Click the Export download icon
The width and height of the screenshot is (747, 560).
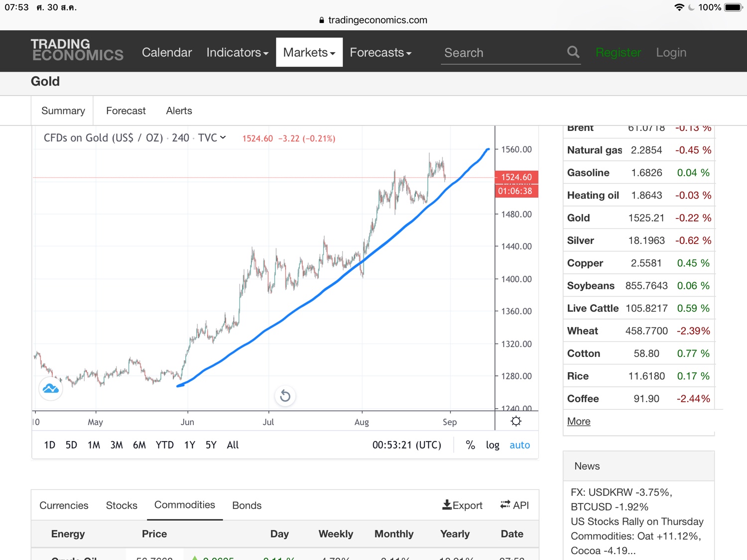(x=447, y=505)
